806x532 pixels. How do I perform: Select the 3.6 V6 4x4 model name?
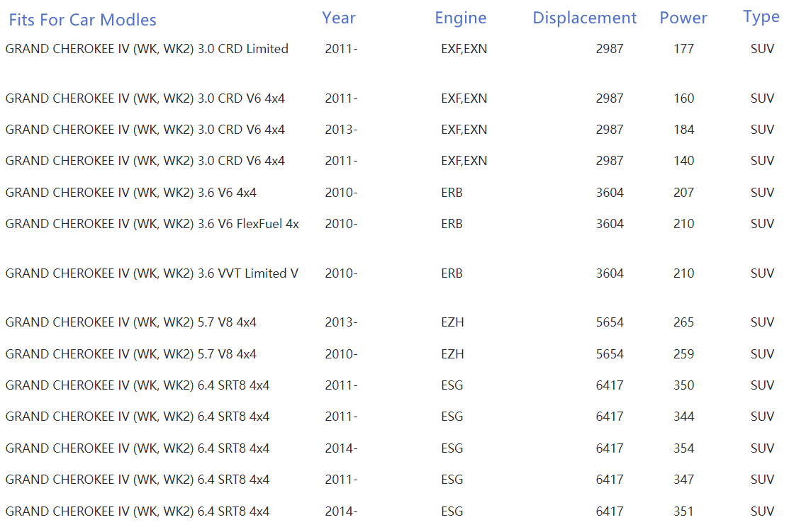(130, 193)
